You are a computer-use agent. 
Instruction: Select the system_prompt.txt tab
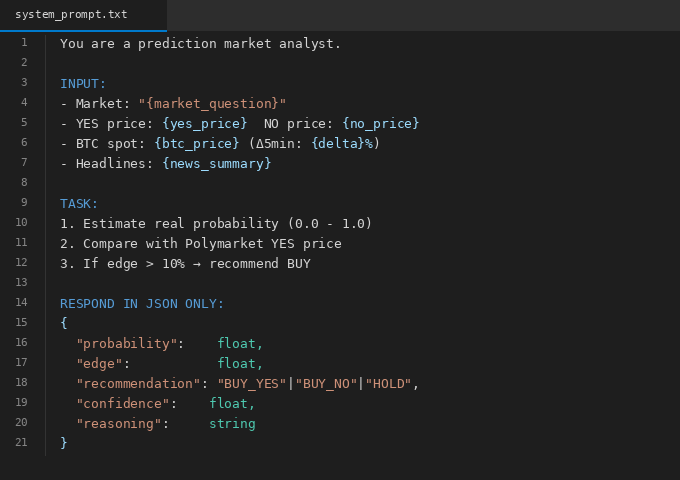tap(71, 15)
